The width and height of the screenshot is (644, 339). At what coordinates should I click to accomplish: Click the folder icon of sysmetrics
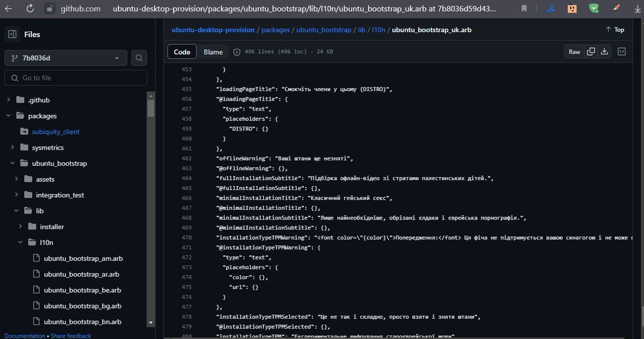(x=24, y=148)
